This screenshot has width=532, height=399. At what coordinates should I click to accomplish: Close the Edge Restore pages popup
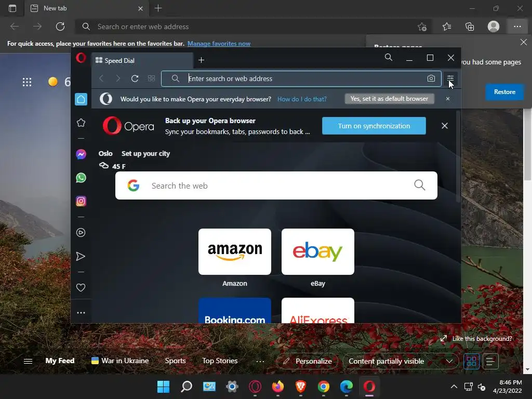(x=524, y=42)
